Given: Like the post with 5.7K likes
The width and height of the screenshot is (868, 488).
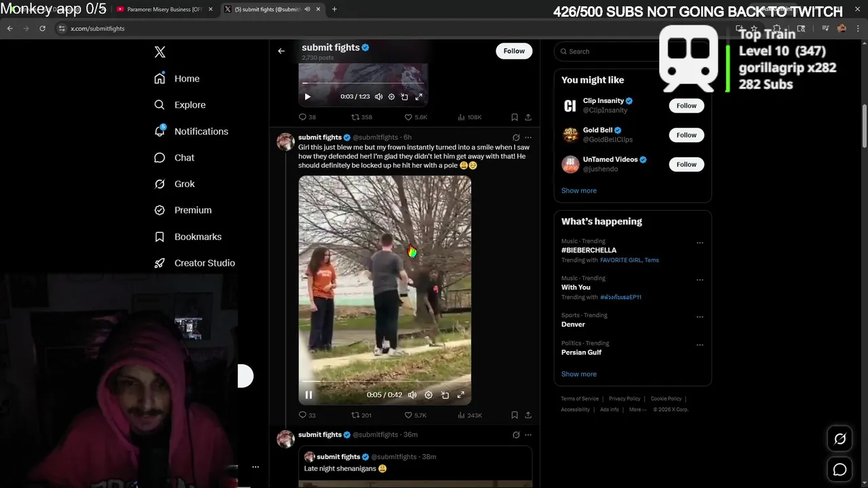Looking at the screenshot, I should pyautogui.click(x=415, y=415).
